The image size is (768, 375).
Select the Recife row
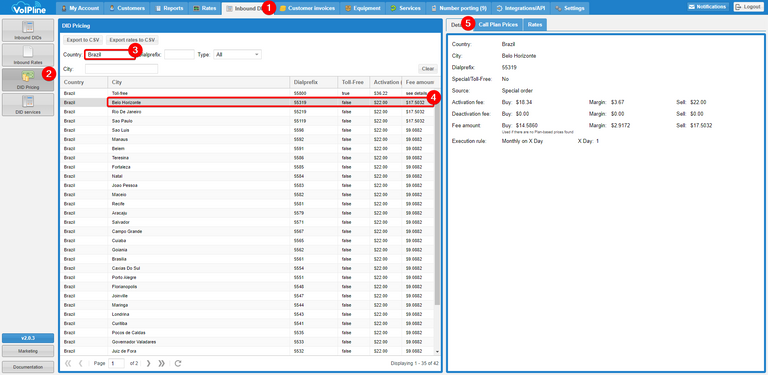coord(247,204)
